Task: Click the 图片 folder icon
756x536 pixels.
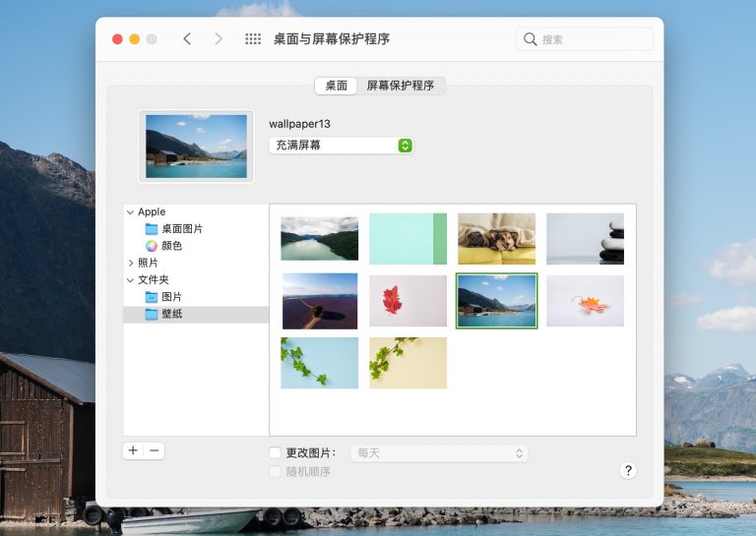Action: pyautogui.click(x=152, y=297)
